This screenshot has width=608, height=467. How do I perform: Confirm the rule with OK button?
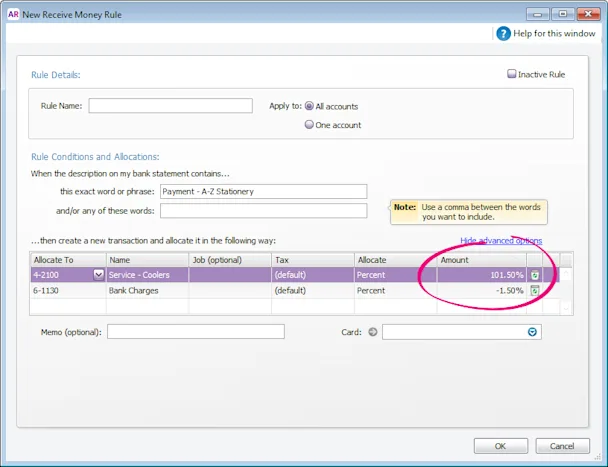click(x=501, y=446)
